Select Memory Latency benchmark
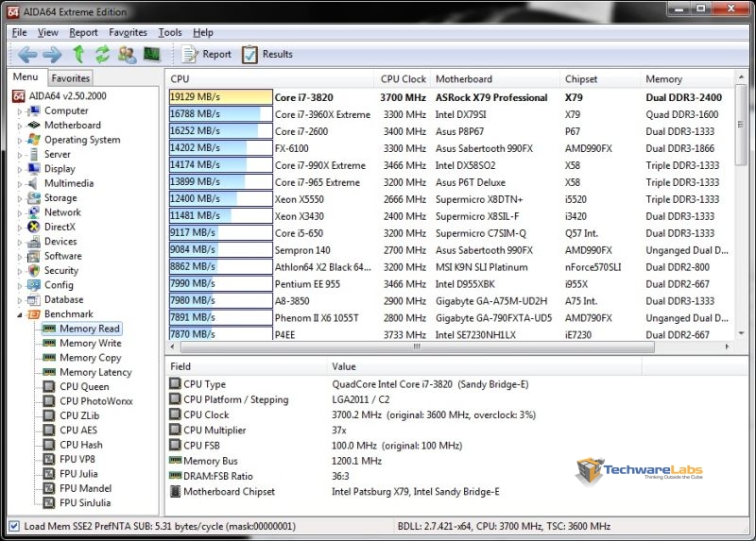Viewport: 756px width, 541px height. pos(95,372)
